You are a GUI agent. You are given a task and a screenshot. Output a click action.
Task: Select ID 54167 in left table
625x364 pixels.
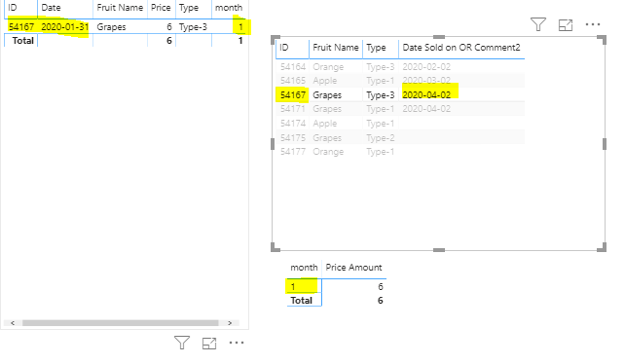pos(21,27)
